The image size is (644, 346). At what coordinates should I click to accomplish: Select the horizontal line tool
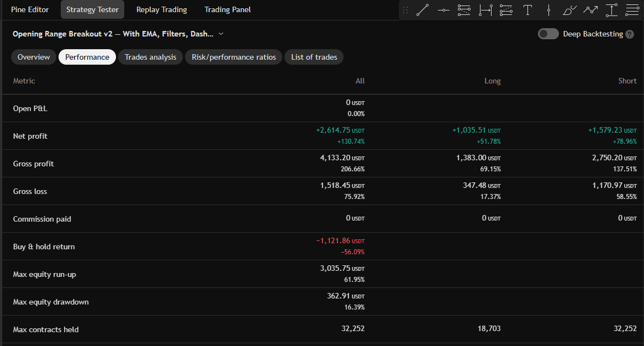444,9
